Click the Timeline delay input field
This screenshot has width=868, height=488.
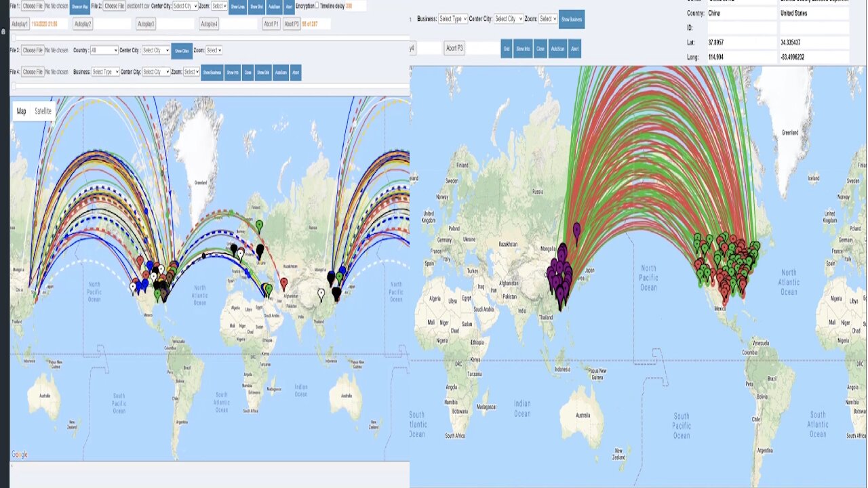[356, 6]
